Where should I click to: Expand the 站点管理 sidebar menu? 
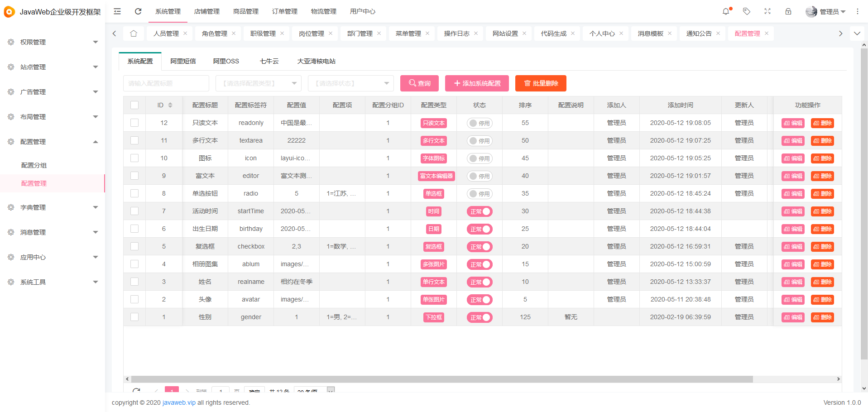click(x=52, y=67)
